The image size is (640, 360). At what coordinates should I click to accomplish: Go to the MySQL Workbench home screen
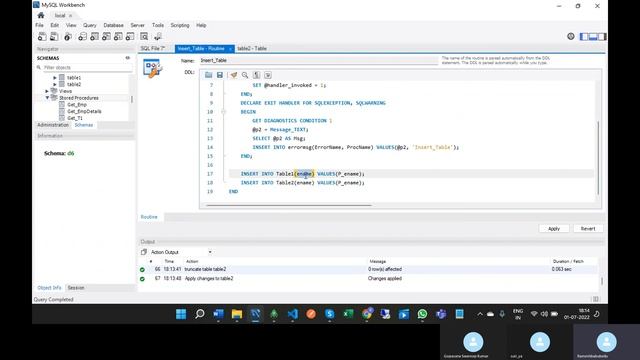point(41,16)
